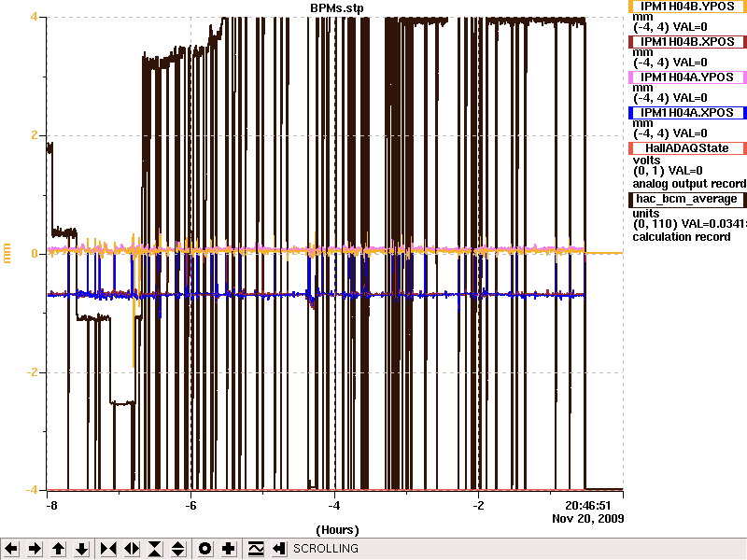Pan the plot left with the left arrow
The height and width of the screenshot is (560, 747).
[x=11, y=549]
